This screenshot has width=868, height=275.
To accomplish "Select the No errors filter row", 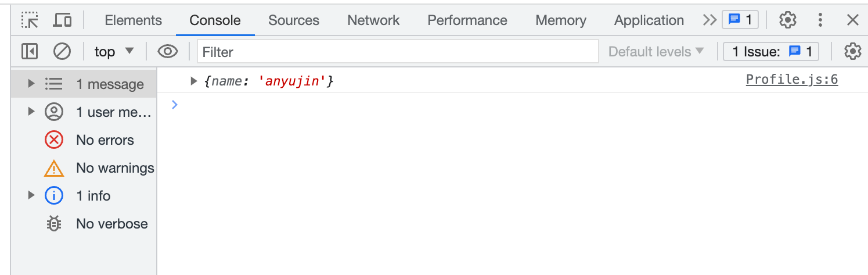I will tap(84, 140).
